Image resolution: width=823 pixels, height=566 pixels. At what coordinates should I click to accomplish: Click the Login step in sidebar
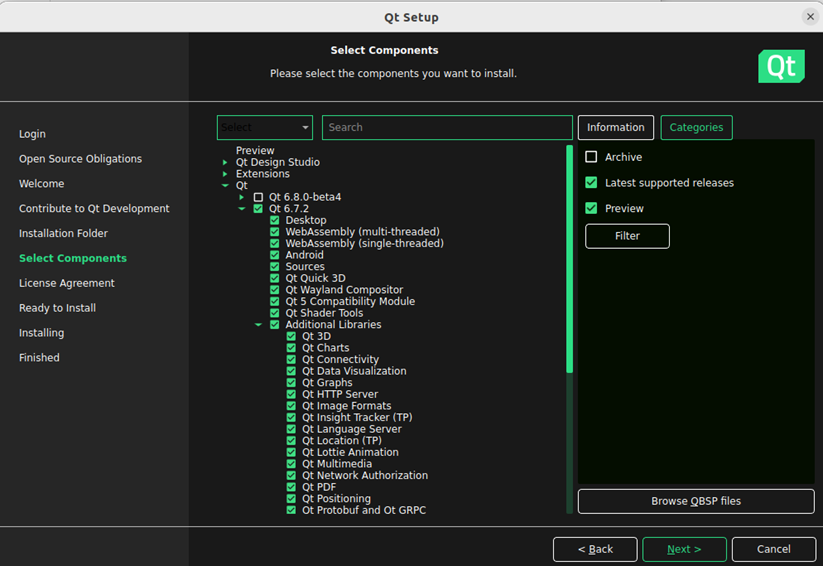(33, 134)
